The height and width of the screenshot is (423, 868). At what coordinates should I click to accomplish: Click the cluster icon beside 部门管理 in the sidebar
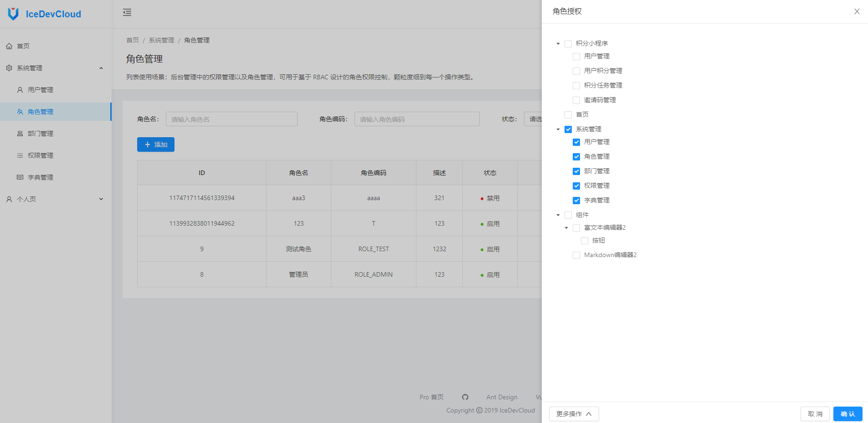coord(20,134)
